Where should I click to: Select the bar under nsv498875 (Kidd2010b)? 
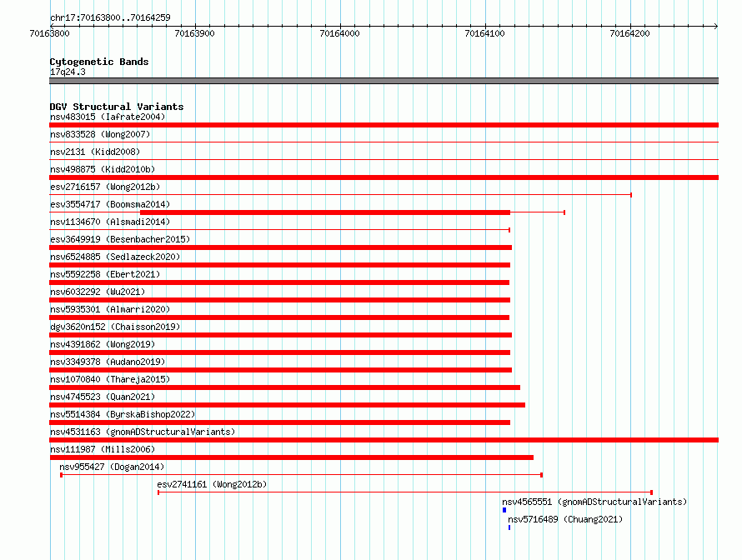point(384,177)
